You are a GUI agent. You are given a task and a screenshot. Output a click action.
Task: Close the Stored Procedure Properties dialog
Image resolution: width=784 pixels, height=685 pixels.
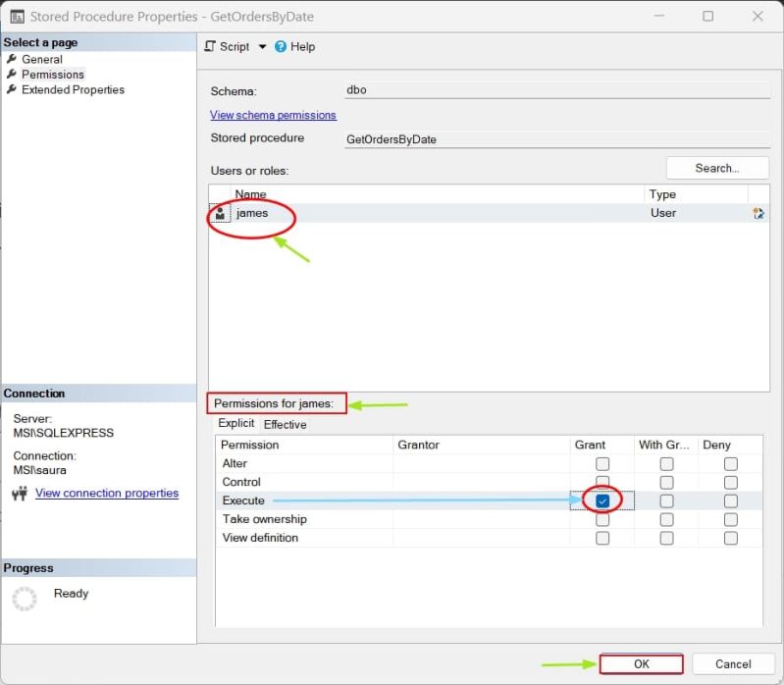tap(758, 16)
